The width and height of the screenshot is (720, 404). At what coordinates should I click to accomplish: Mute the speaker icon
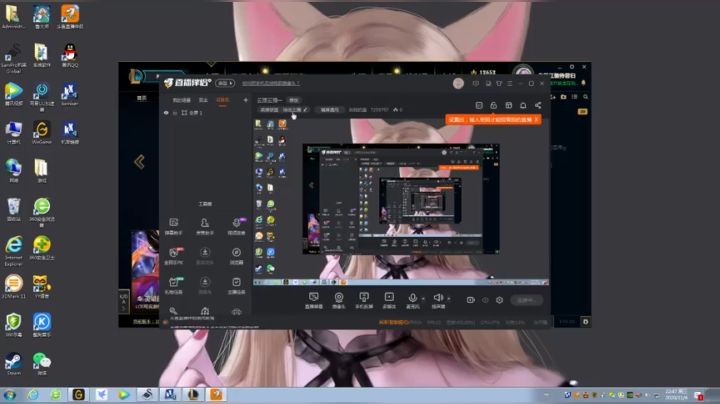(x=438, y=298)
